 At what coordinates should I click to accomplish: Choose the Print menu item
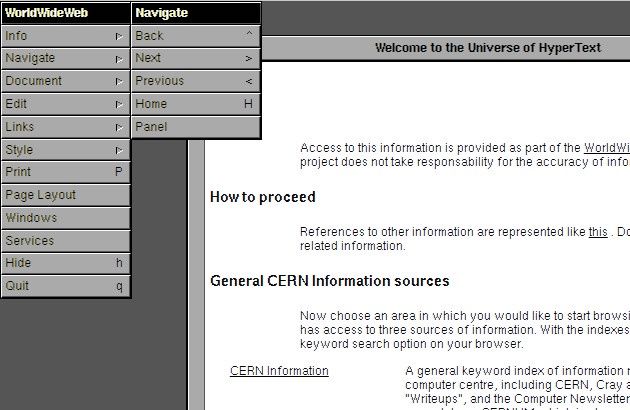click(x=65, y=172)
